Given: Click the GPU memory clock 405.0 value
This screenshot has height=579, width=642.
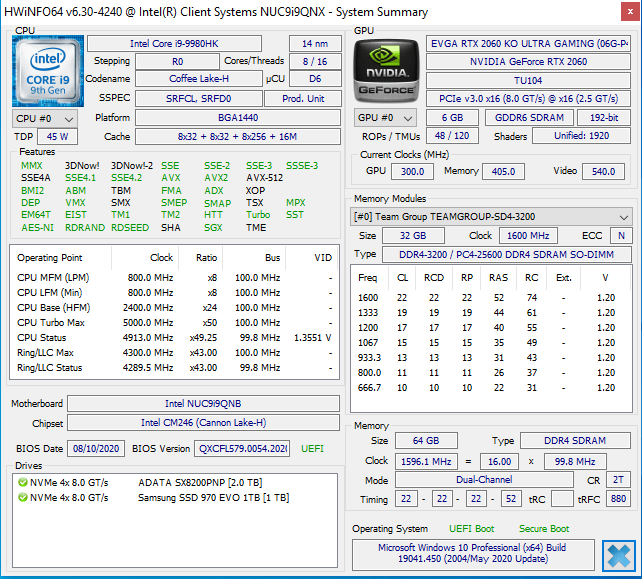Looking at the screenshot, I should pyautogui.click(x=503, y=172).
